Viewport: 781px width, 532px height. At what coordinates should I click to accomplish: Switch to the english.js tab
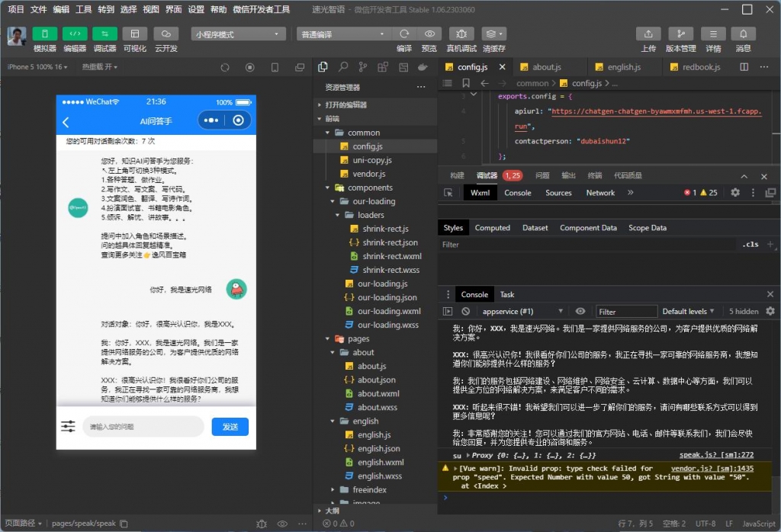[624, 66]
